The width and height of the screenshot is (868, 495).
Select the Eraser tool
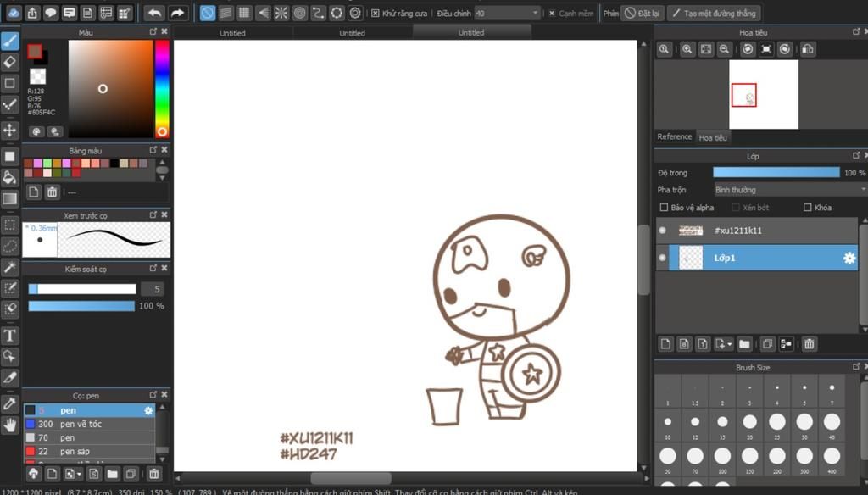pyautogui.click(x=10, y=62)
